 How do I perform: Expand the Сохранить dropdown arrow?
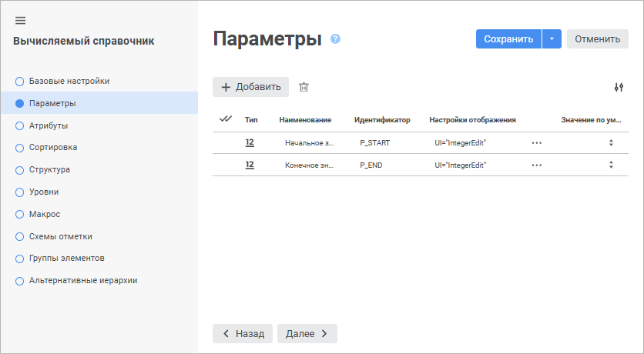[x=552, y=39]
